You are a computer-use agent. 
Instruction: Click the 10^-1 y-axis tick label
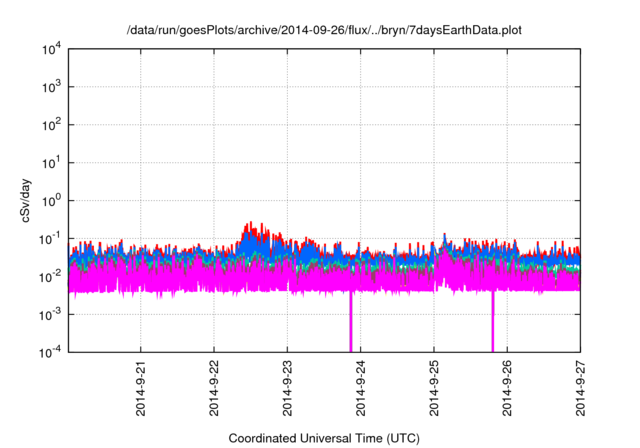pos(50,239)
